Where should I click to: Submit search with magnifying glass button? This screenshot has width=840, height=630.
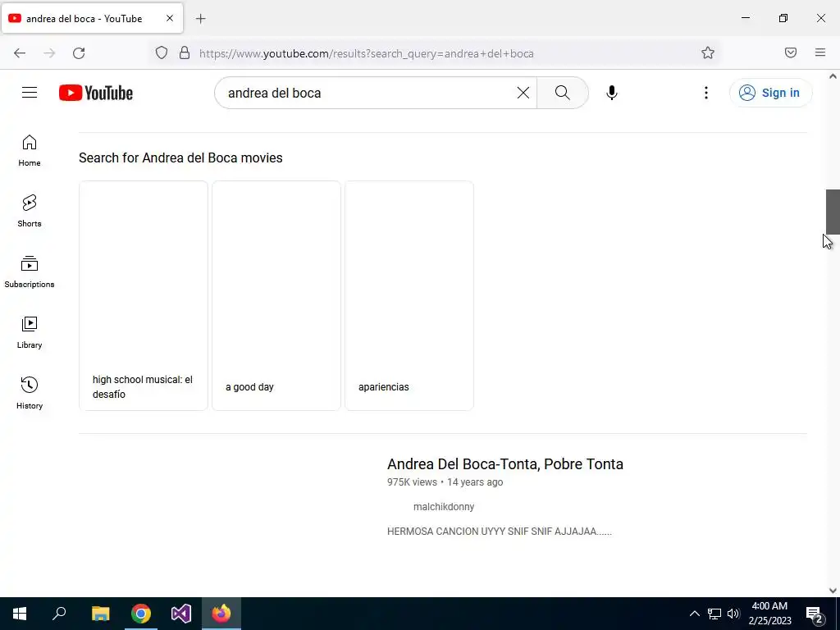563,93
